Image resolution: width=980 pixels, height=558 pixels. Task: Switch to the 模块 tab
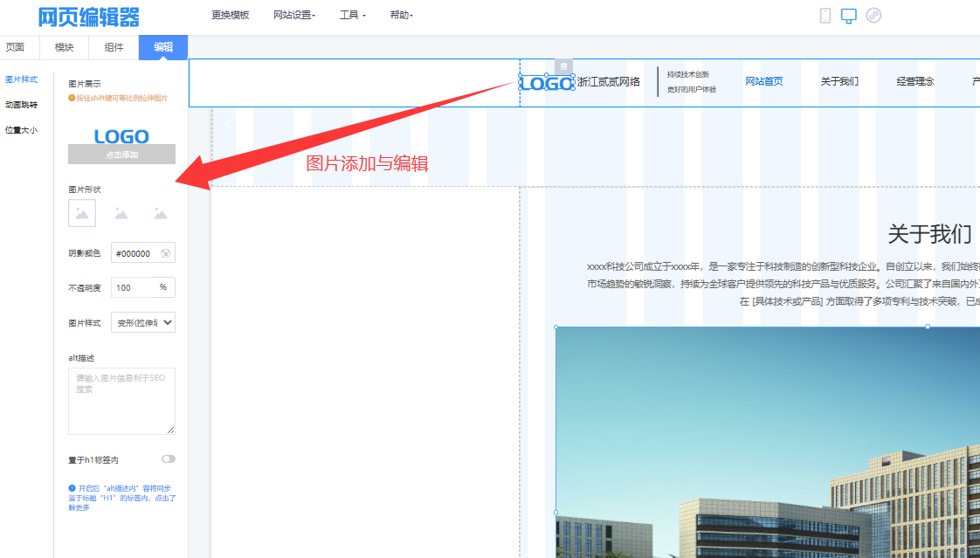[x=65, y=47]
